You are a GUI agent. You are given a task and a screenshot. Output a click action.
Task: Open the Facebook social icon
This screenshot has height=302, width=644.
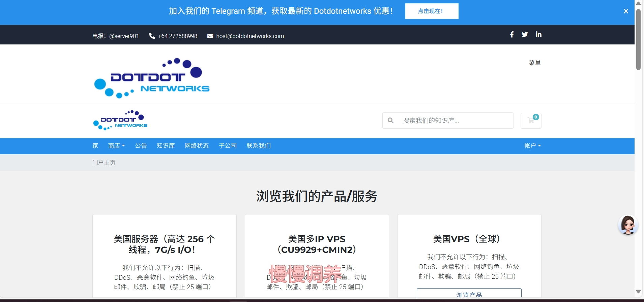click(x=511, y=34)
